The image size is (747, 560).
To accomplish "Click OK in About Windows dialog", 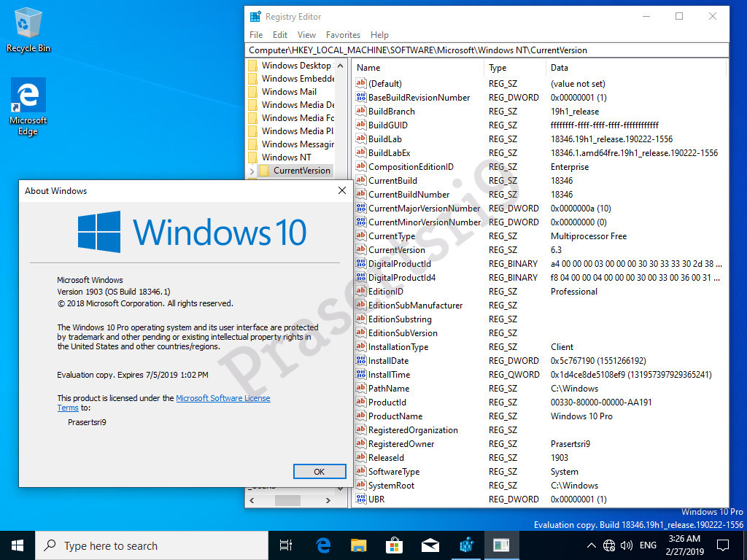I will tap(320, 472).
